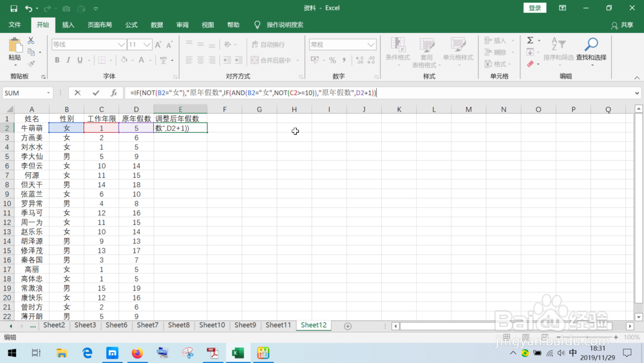Switch to the Sheet11 tab
The height and width of the screenshot is (363, 644).
278,325
